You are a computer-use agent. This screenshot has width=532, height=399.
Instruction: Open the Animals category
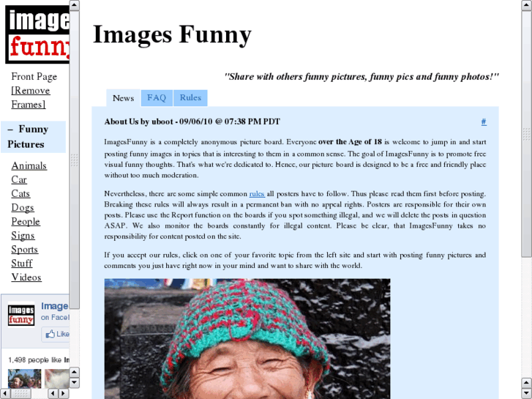click(x=29, y=165)
